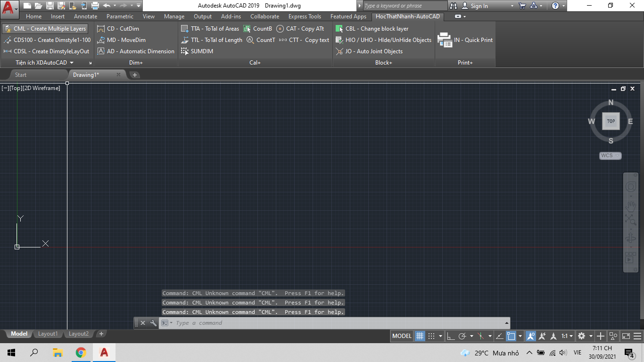Toggle Polar Tracking in status bar
This screenshot has width=644, height=362.
coord(462,336)
